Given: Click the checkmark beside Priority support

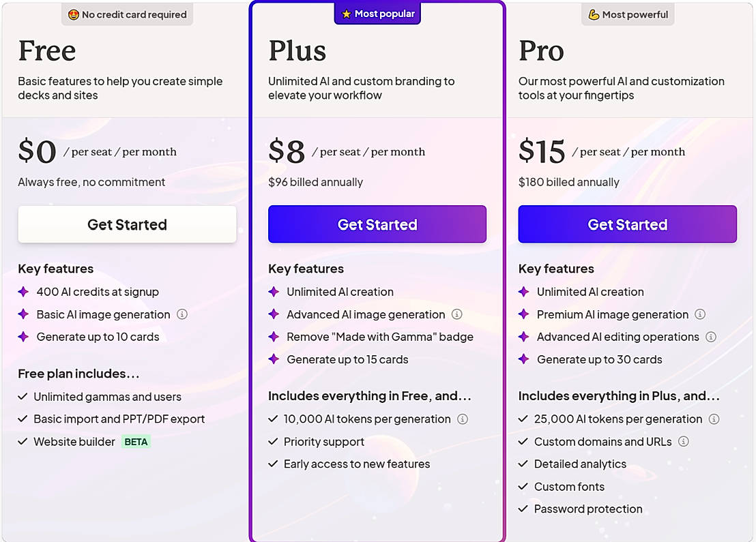Looking at the screenshot, I should pyautogui.click(x=272, y=441).
